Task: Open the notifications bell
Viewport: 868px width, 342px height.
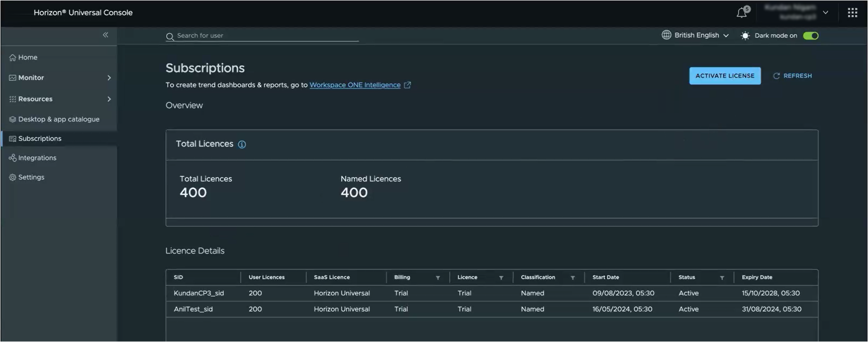Action: 741,13
